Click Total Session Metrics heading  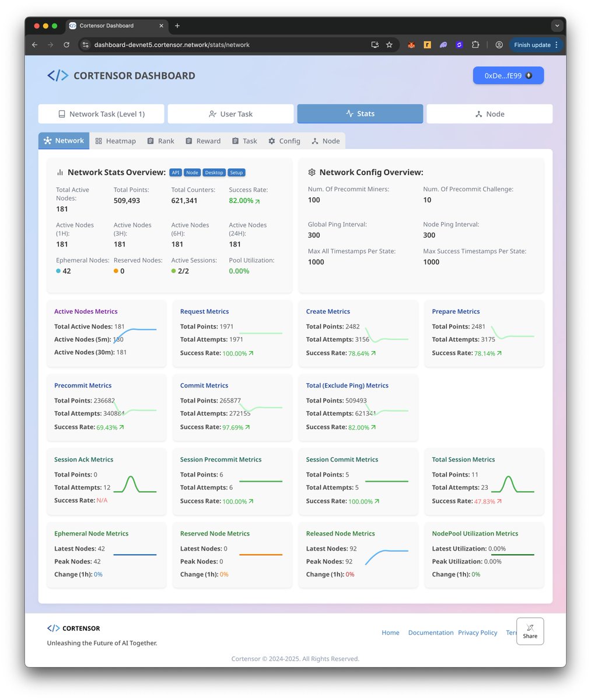tap(463, 460)
